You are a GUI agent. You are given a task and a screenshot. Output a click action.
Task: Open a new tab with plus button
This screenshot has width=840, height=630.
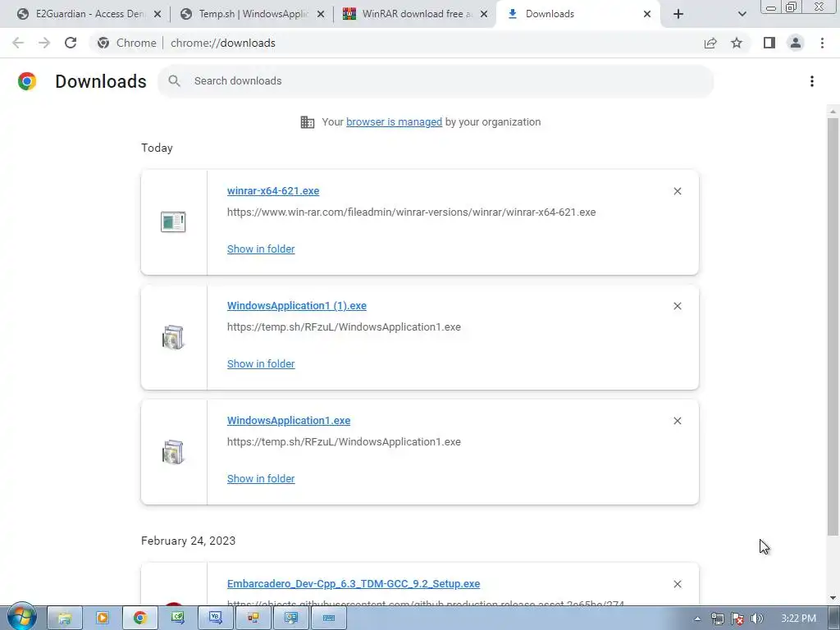click(x=678, y=14)
